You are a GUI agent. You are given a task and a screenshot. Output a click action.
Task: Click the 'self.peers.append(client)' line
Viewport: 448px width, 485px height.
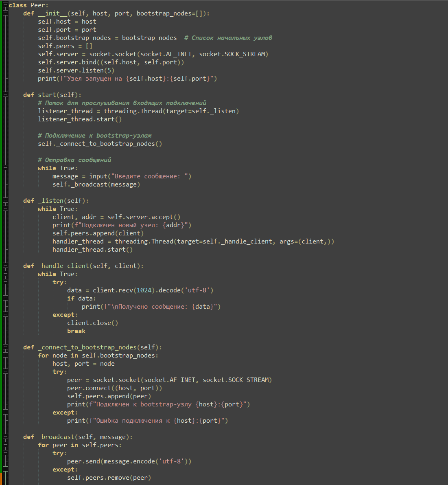[98, 233]
